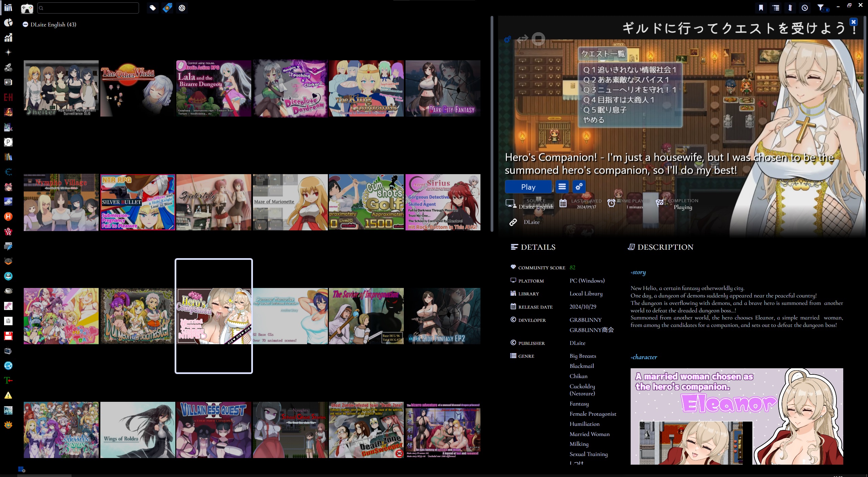Click the indented list view icon

point(776,8)
